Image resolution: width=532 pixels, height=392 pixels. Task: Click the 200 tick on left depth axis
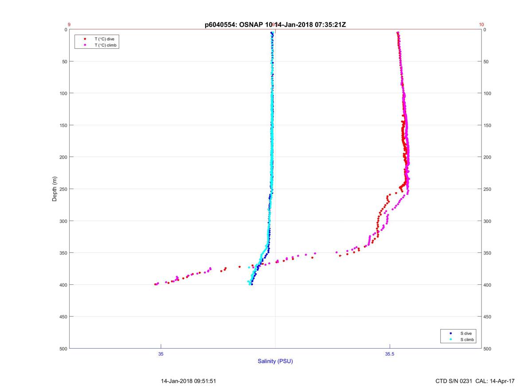coord(63,157)
